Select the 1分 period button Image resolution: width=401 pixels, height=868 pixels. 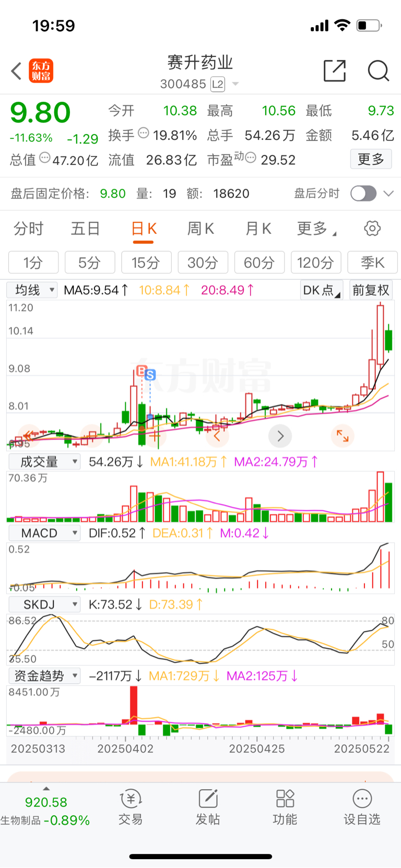tap(33, 263)
